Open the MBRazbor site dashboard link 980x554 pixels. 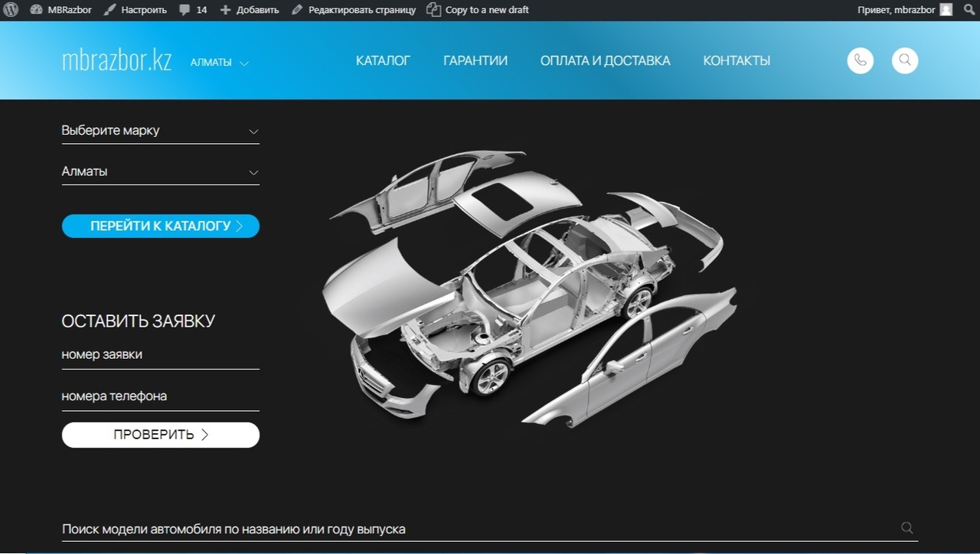[x=61, y=10]
